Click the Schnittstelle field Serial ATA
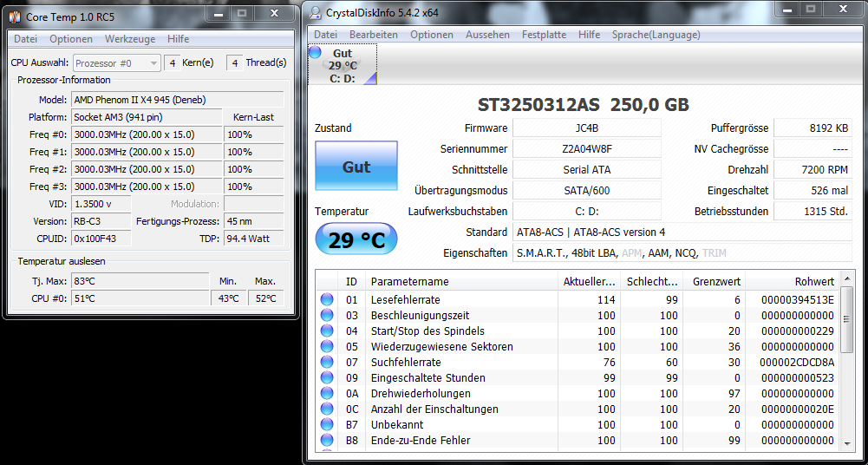 point(587,169)
